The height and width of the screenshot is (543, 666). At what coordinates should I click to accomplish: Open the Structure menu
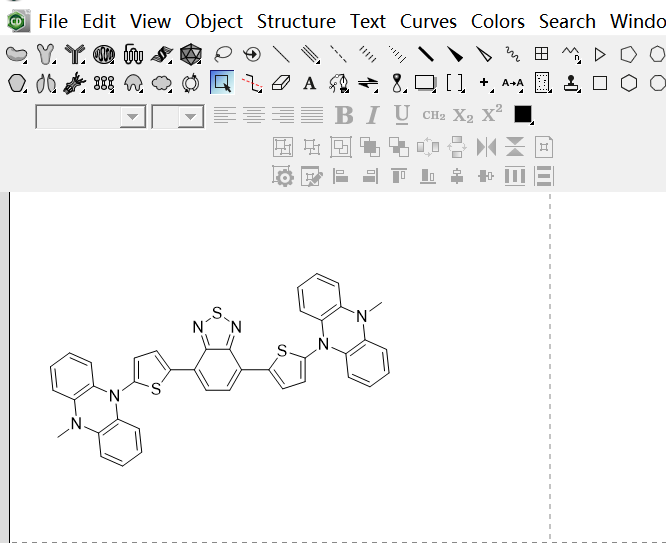296,21
